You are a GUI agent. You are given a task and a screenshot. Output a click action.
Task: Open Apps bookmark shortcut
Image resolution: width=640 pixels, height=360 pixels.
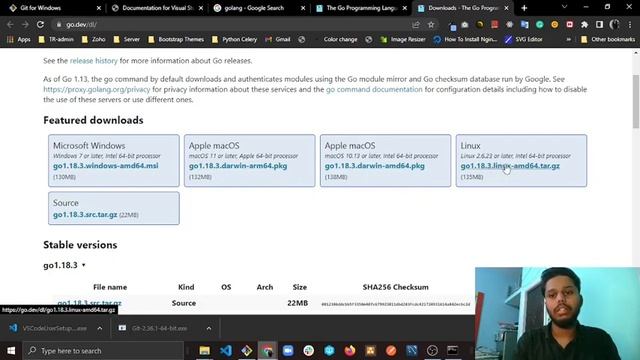19,39
